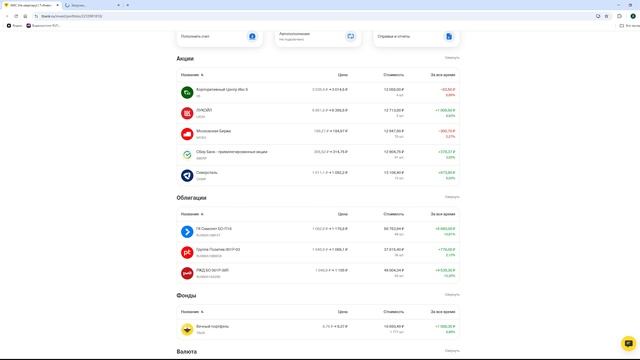Click the second bookmark in the bookmarks bar

(x=43, y=26)
